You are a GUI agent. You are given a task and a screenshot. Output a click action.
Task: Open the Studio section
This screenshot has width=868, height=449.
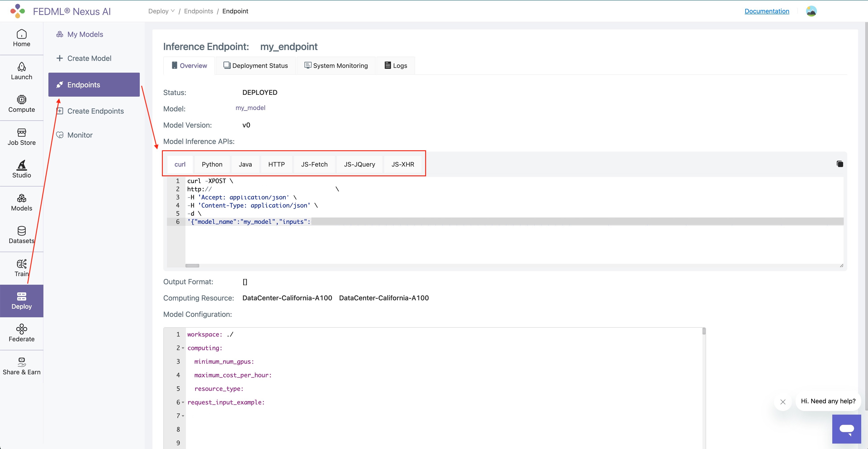[21, 170]
